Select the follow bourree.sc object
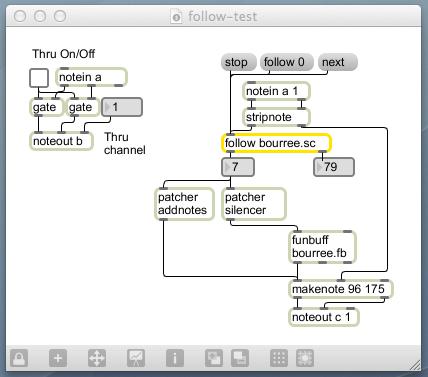Image resolution: width=428 pixels, height=377 pixels. 276,143
